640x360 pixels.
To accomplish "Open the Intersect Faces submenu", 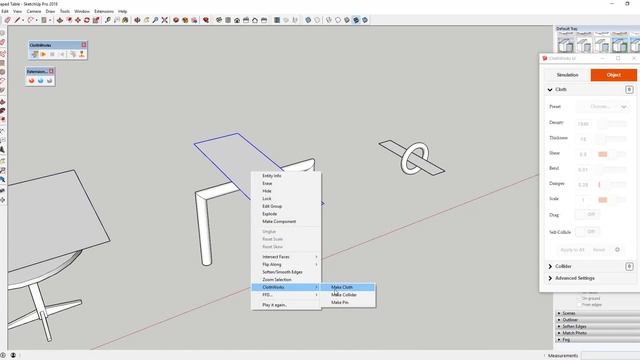I will tap(286, 257).
